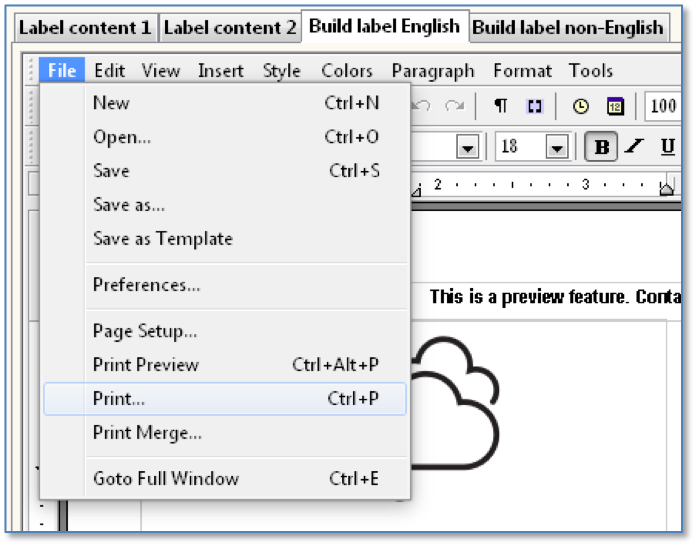Toggle Underline formatting button
This screenshot has width=695, height=545.
pyautogui.click(x=668, y=146)
